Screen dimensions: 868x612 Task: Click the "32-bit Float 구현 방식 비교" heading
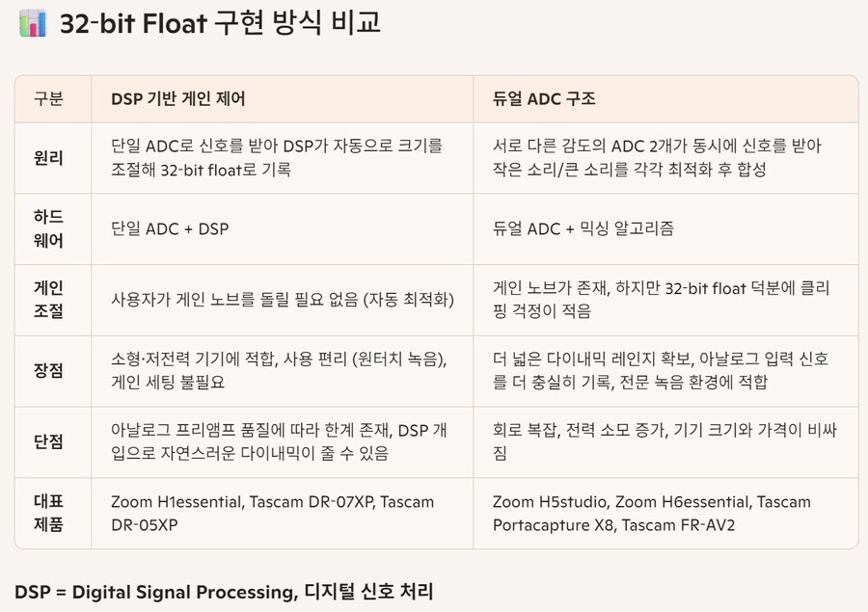pos(220,23)
